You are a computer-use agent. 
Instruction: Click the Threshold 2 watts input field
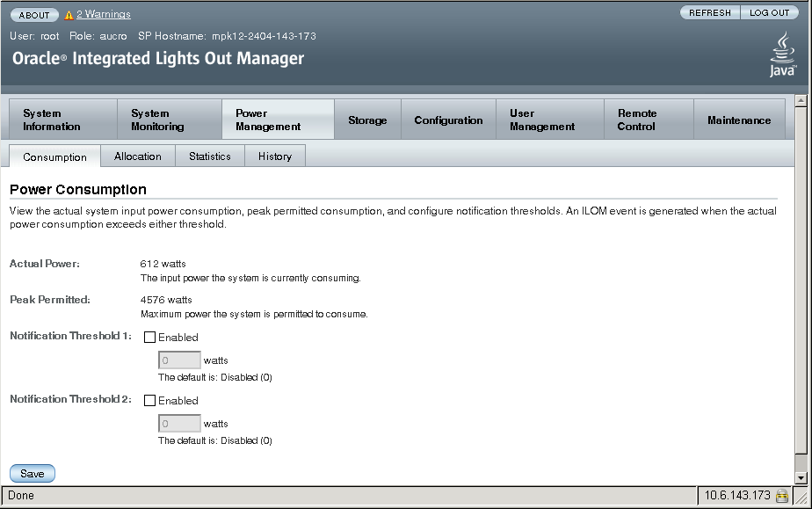point(179,423)
